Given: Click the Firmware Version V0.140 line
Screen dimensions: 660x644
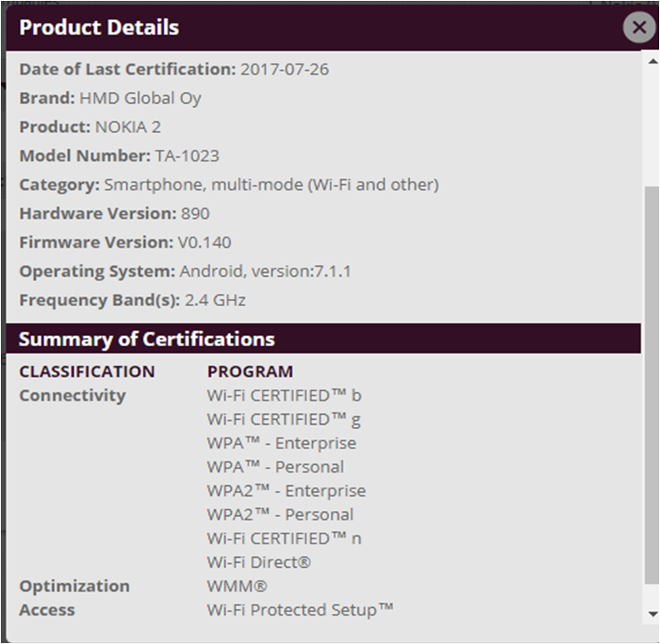Looking at the screenshot, I should click(x=125, y=242).
